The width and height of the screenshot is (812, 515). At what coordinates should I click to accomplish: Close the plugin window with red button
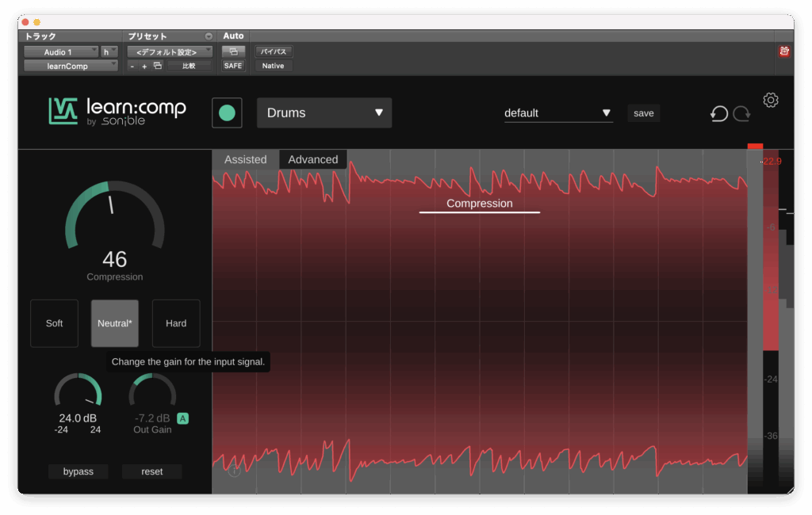[x=25, y=22]
